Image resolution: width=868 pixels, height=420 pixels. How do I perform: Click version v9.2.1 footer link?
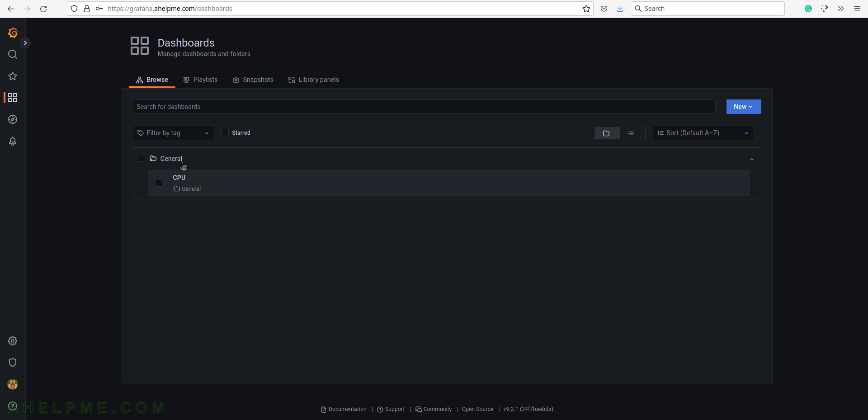click(528, 409)
